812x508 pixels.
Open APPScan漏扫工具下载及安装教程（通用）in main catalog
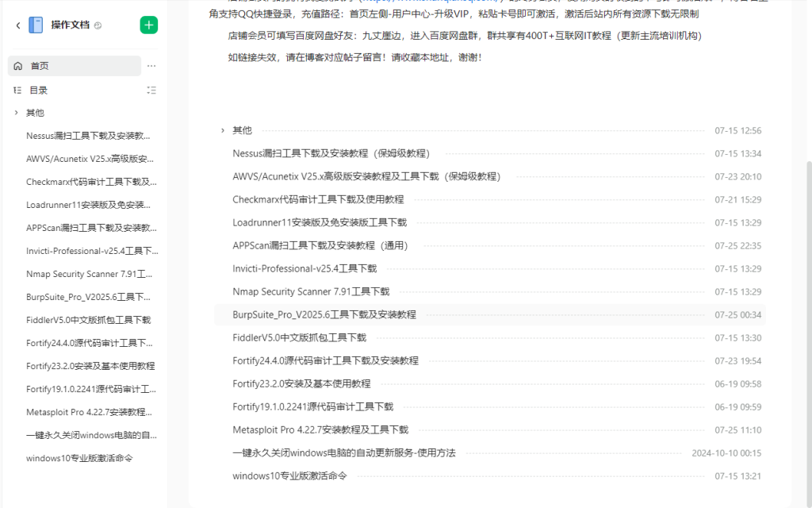click(320, 245)
